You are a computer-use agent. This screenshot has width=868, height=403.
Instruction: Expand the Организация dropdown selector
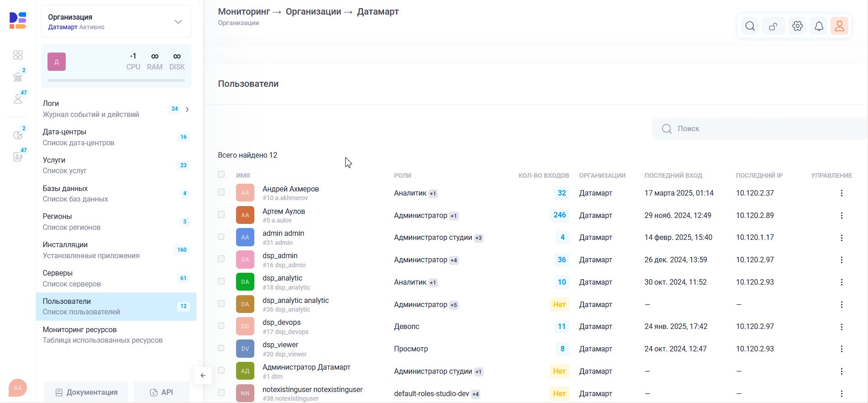[178, 22]
